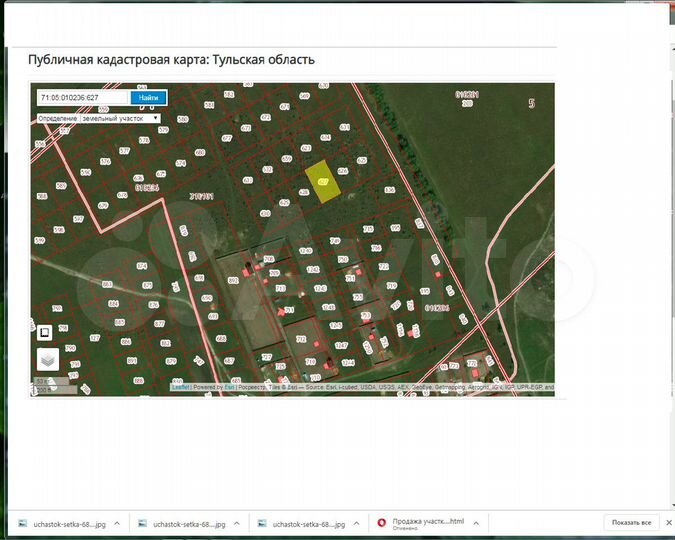The height and width of the screenshot is (540, 675).
Task: Select parcel label 1247 on the map
Action: pos(341,345)
